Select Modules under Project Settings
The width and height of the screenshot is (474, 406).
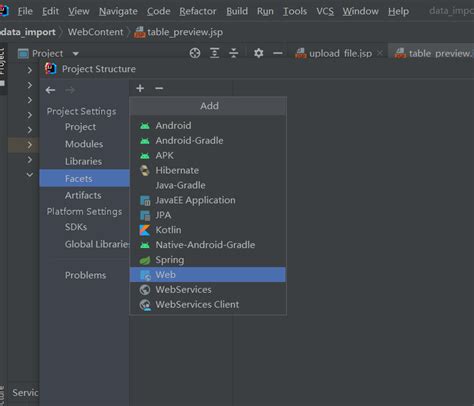pos(84,144)
